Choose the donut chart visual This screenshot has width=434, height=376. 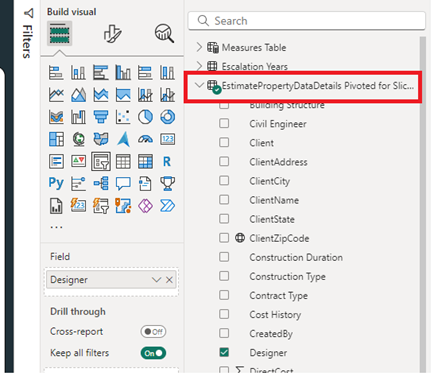click(x=167, y=117)
